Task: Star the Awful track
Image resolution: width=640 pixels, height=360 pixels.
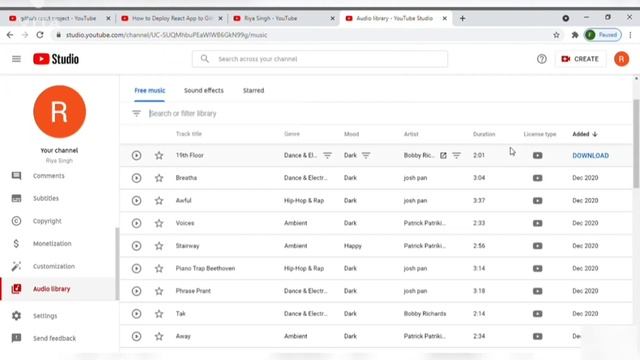Action: tap(159, 201)
